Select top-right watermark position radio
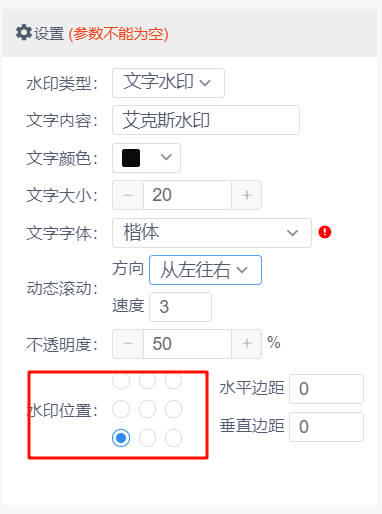This screenshot has width=382, height=514. tap(173, 380)
